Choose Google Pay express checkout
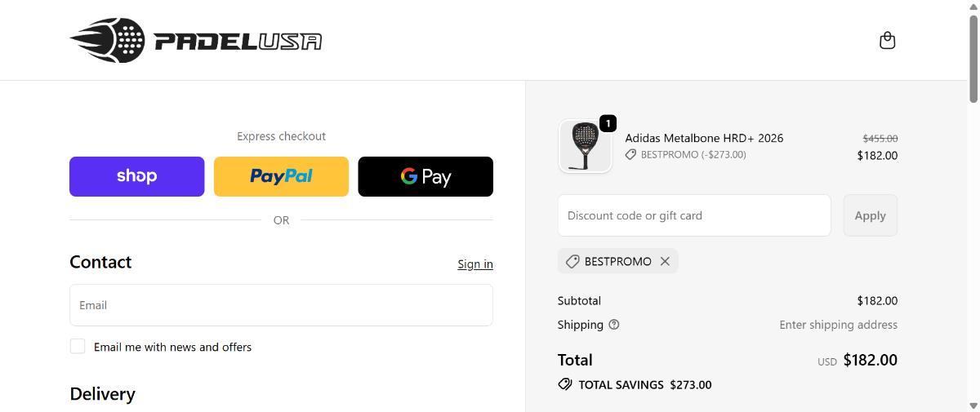This screenshot has height=412, width=980. click(x=425, y=176)
